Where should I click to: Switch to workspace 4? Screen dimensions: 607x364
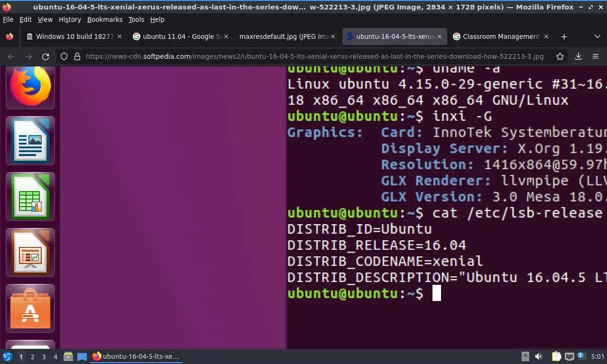coord(55,356)
